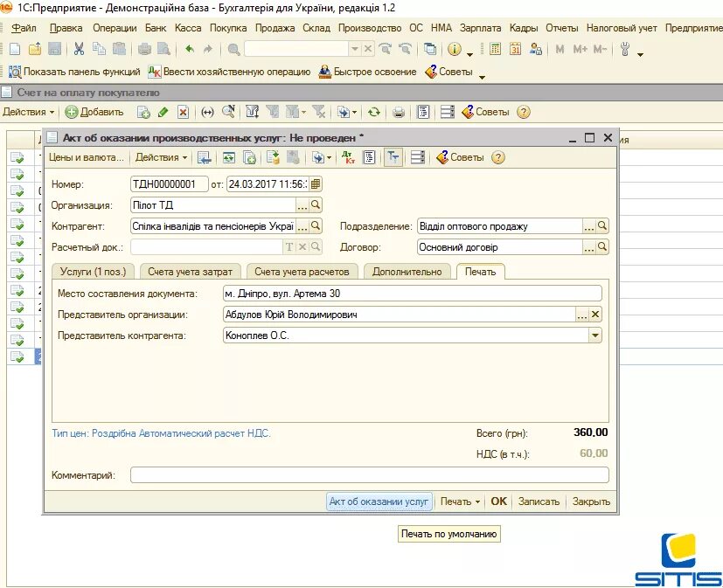Image resolution: width=723 pixels, height=588 pixels.
Task: Click ellipsis select button for Представитель организации
Action: coord(582,315)
